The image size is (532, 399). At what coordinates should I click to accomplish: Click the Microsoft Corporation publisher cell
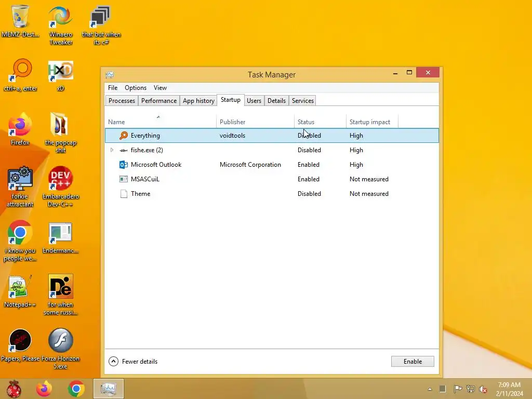250,165
